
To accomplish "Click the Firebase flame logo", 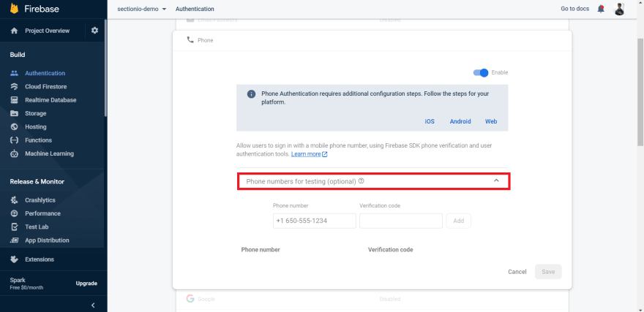I will pos(14,8).
